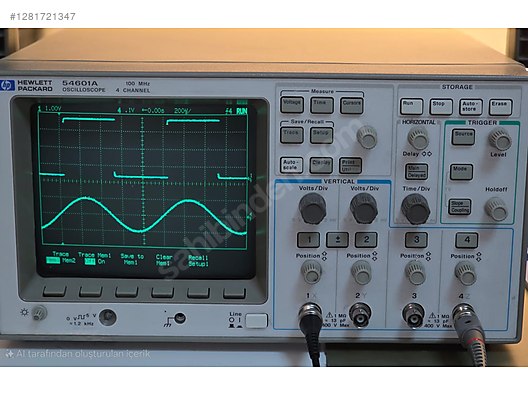Toggle the Main Delayed horizontal button
This screenshot has width=528, height=396.
click(x=417, y=171)
